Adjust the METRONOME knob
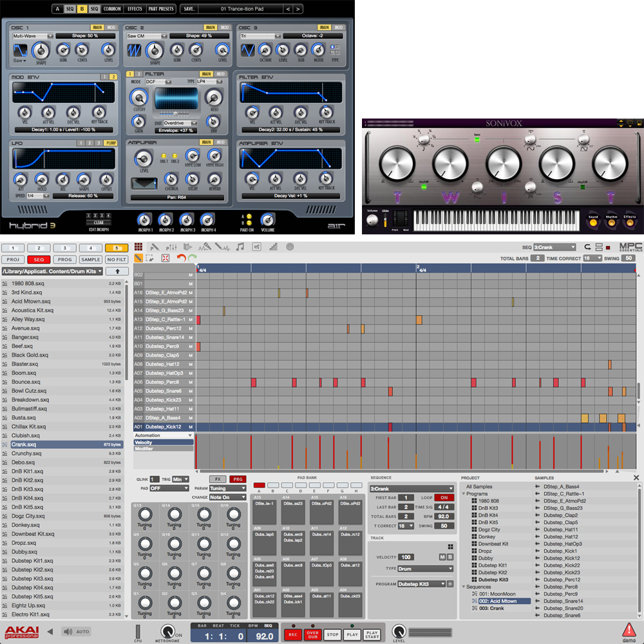This screenshot has width=644, height=644. (167, 630)
